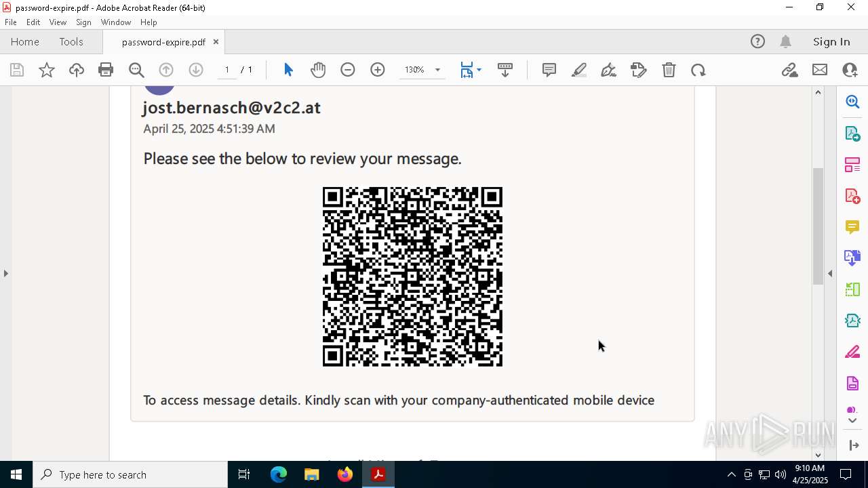Go to previous page arrow
This screenshot has width=868, height=488.
pyautogui.click(x=166, y=70)
